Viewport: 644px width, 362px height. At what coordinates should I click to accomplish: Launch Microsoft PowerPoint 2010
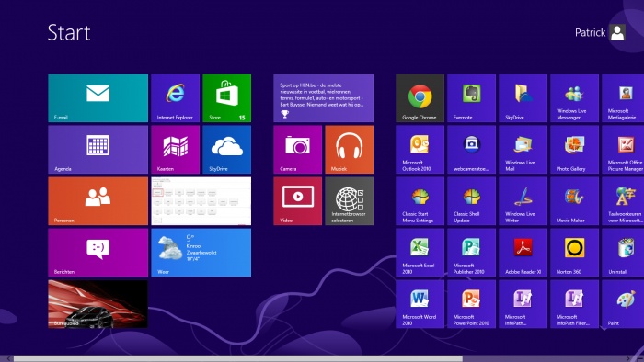[x=471, y=304]
